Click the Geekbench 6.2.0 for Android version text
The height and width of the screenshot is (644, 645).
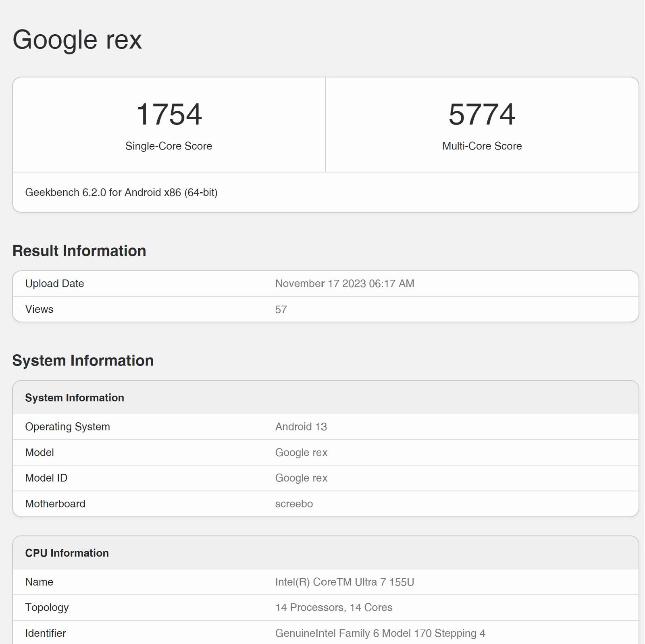121,193
